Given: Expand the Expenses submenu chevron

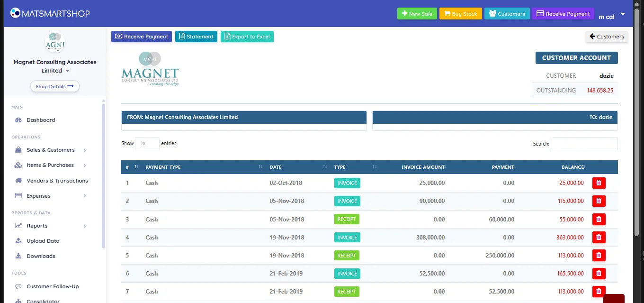Looking at the screenshot, I should pos(85,196).
